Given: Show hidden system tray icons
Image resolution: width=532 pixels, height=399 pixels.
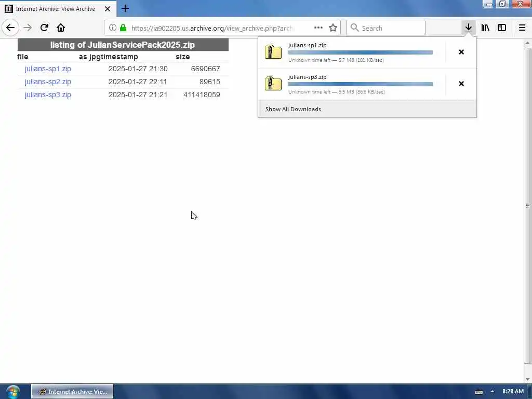Looking at the screenshot, I should [492, 392].
